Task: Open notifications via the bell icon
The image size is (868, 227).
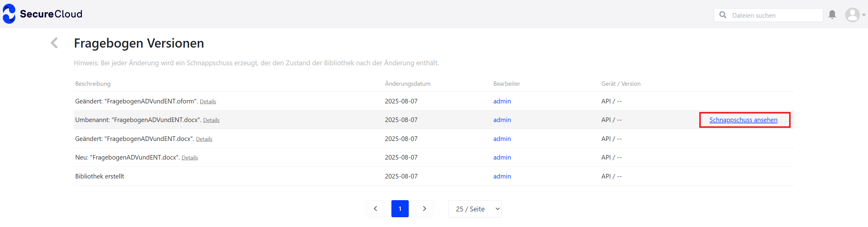Action: coord(832,15)
